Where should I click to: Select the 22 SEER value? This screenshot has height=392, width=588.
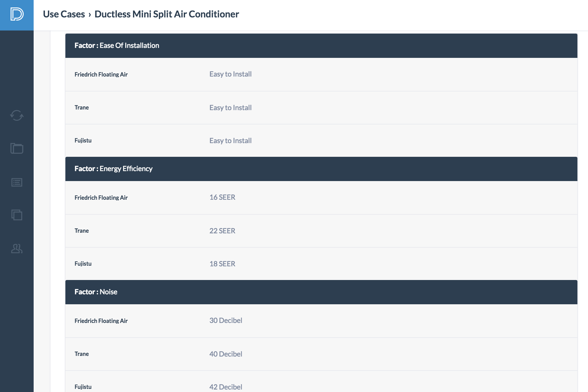click(222, 231)
